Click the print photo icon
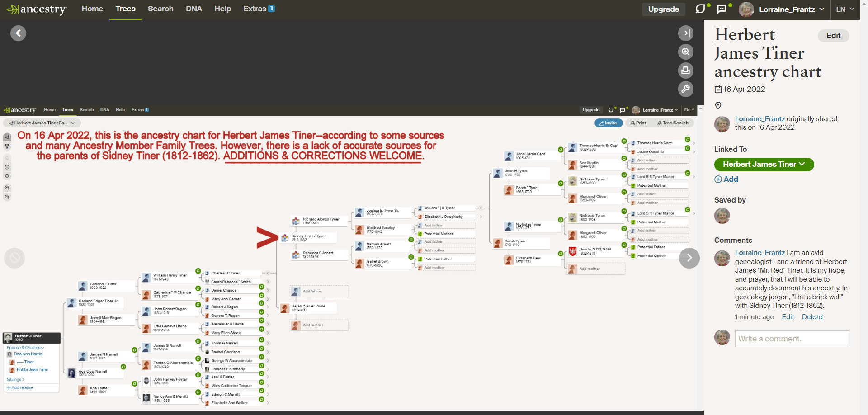 click(685, 70)
